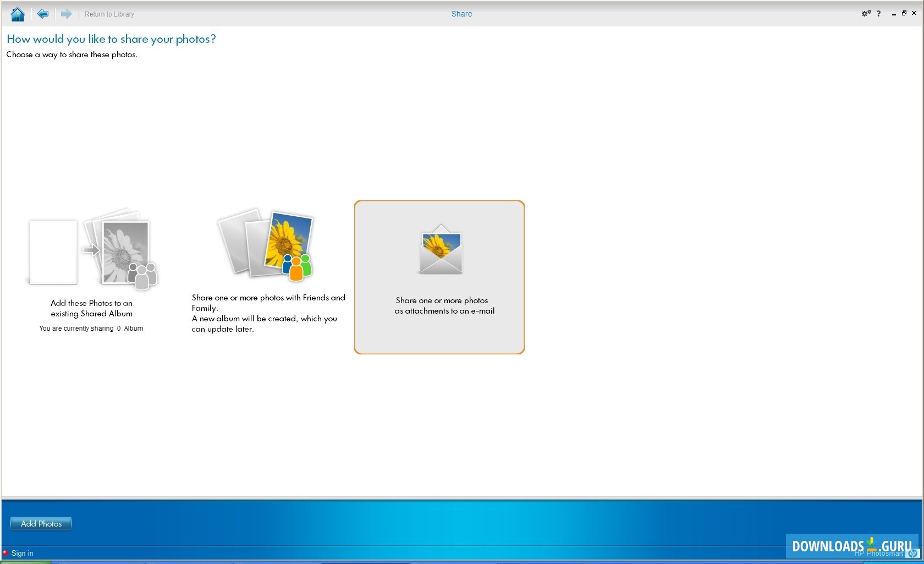Click the Forward arrow in toolbar
Viewport: 924px width, 564px height.
coord(66,14)
